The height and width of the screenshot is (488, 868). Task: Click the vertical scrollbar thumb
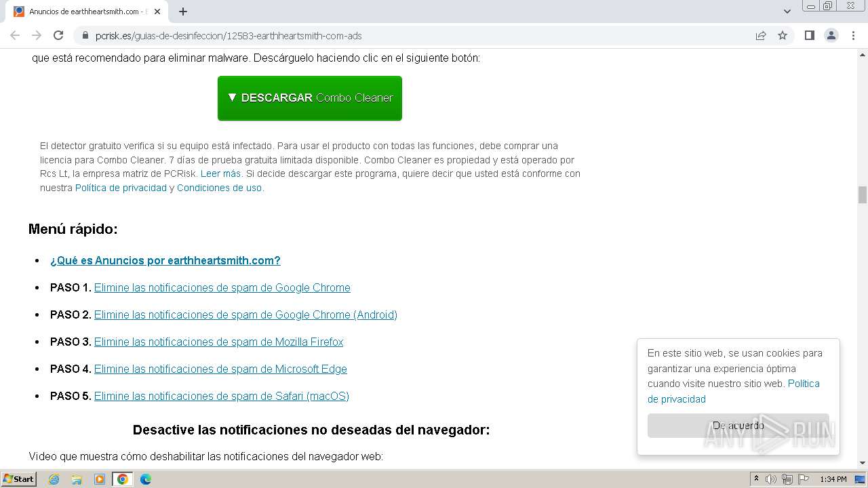[862, 195]
